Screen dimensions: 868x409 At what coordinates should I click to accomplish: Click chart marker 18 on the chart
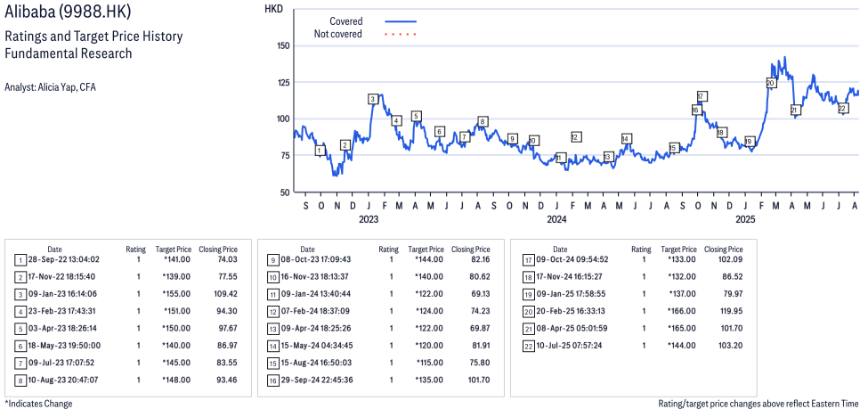tap(721, 133)
